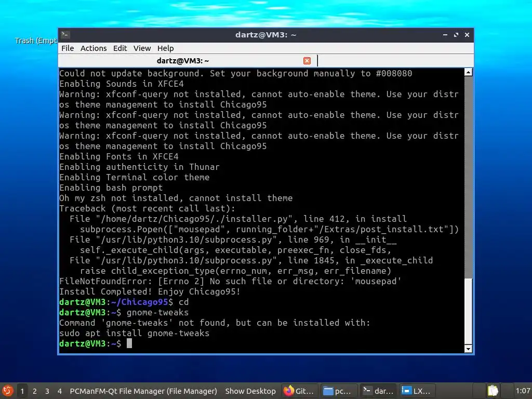
Task: Click the Trash desktop icon label
Action: [36, 41]
